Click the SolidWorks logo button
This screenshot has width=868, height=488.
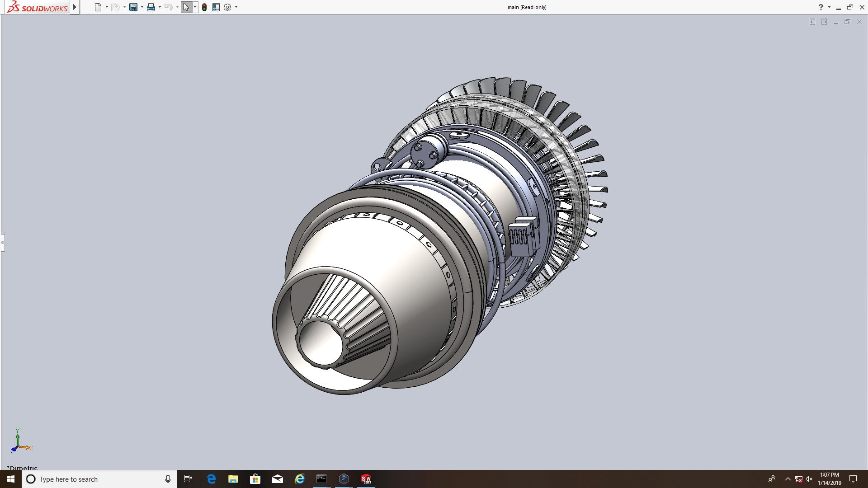point(37,7)
